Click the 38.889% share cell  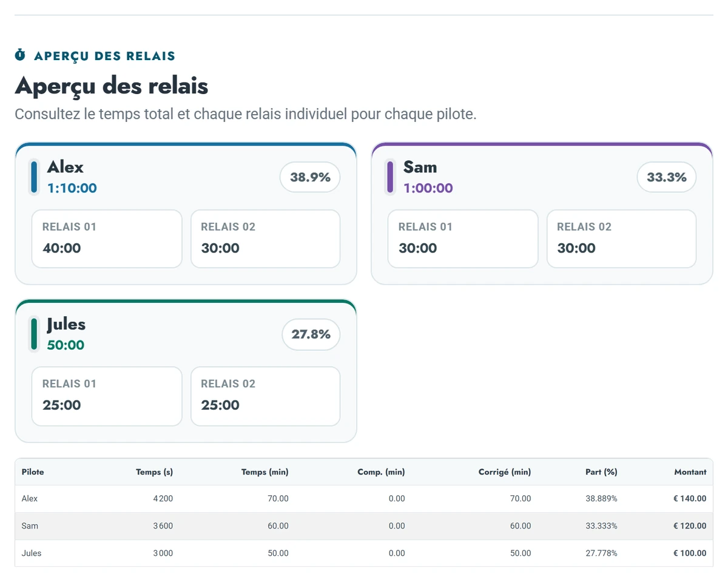pyautogui.click(x=602, y=499)
